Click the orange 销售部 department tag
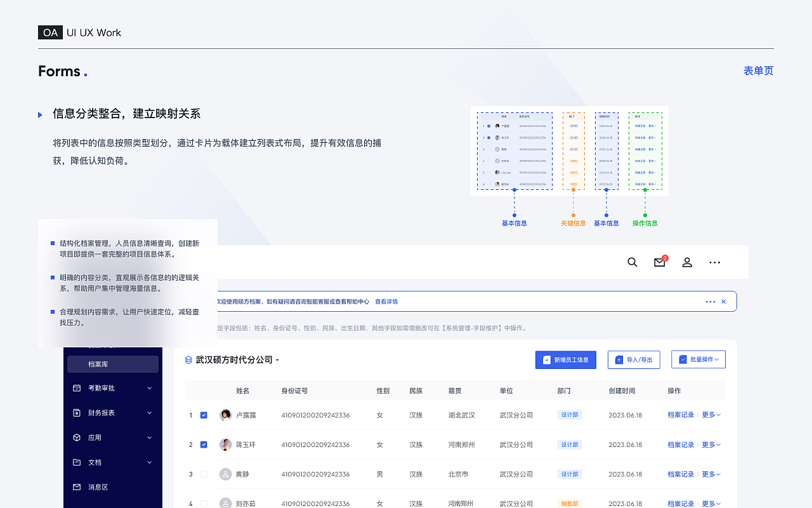The width and height of the screenshot is (812, 508). (568, 504)
